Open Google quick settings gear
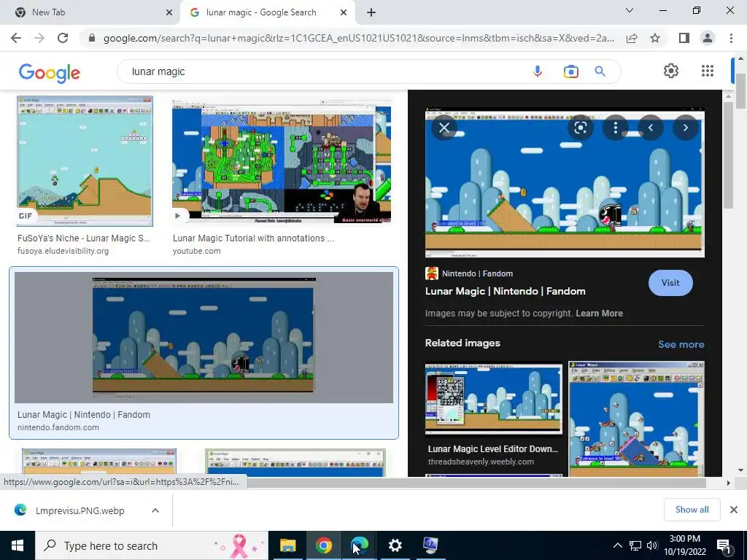Image resolution: width=747 pixels, height=560 pixels. pos(671,71)
